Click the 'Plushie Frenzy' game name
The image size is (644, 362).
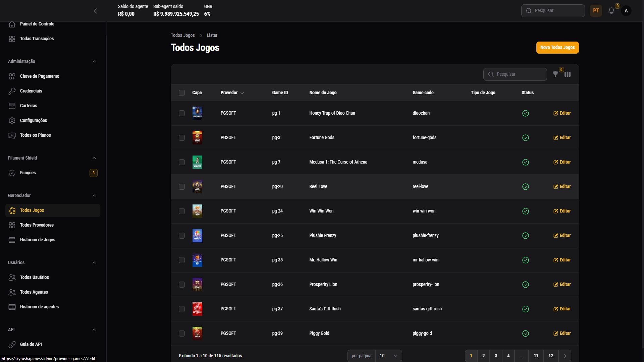[323, 236]
